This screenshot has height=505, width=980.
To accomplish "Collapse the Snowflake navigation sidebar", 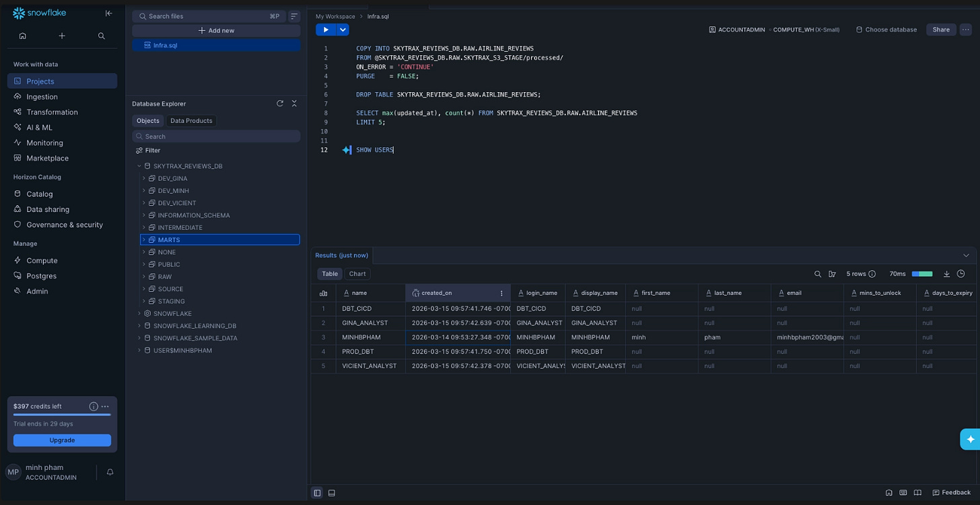I will (109, 13).
